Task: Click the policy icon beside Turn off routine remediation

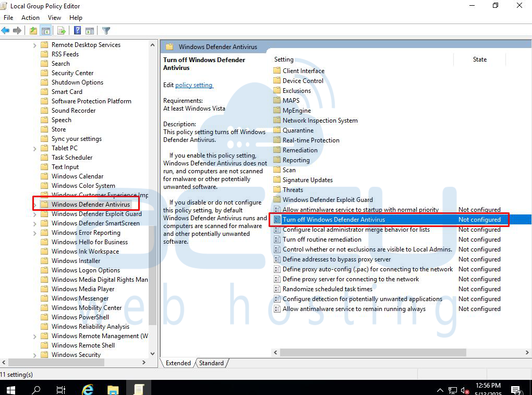Action: point(277,240)
